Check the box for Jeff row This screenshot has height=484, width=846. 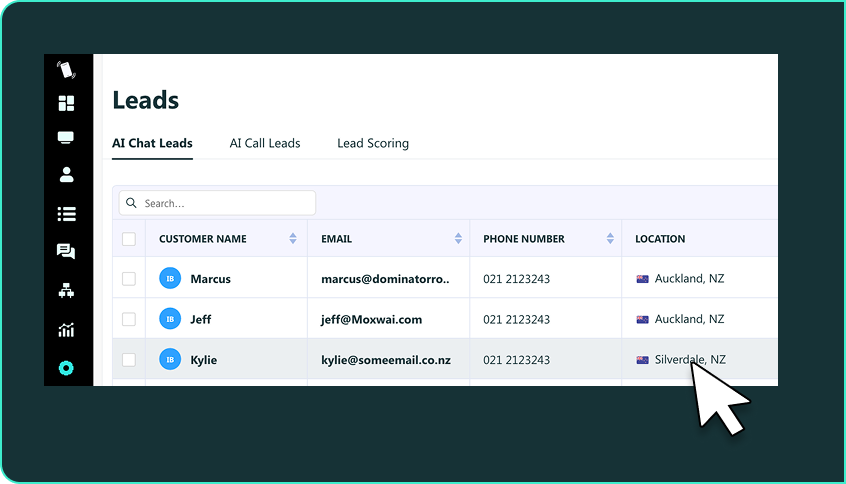click(129, 319)
